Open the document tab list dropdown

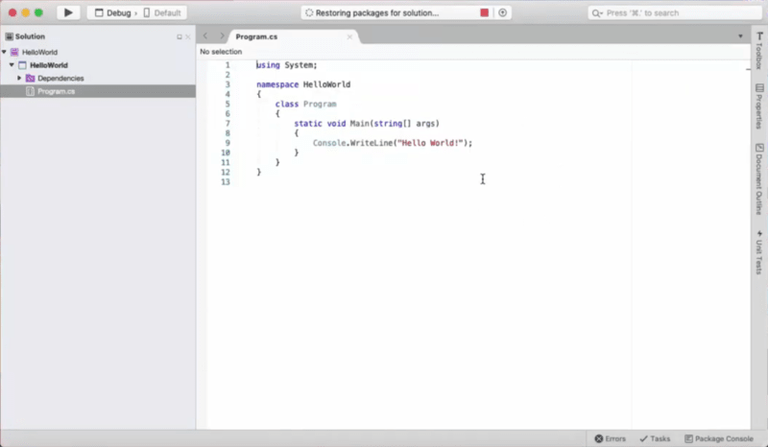(x=741, y=36)
